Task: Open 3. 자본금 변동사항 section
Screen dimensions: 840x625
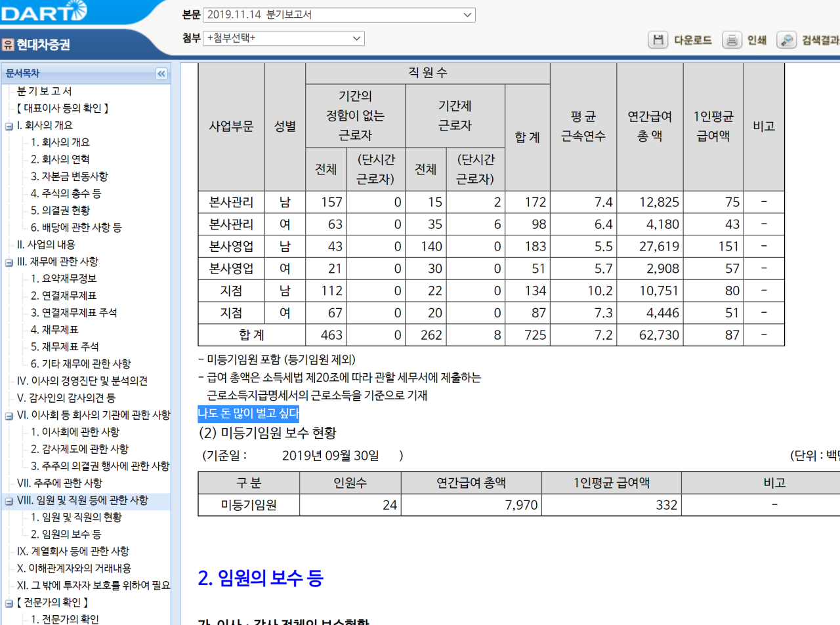Action: tap(69, 176)
